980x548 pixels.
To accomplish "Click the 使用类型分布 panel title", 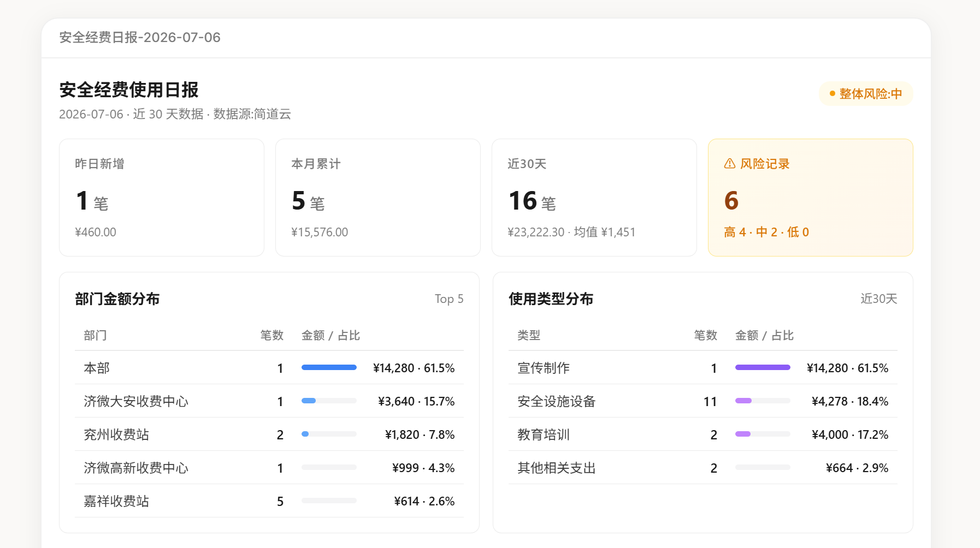I will click(551, 299).
